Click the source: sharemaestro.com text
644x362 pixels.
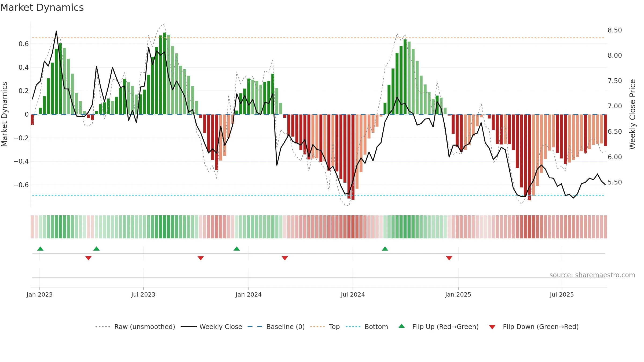(x=592, y=275)
